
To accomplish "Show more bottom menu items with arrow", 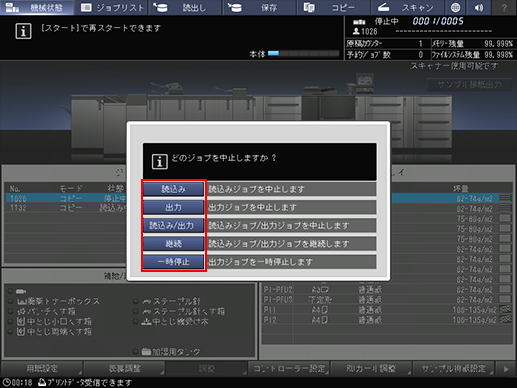I will pos(506,369).
